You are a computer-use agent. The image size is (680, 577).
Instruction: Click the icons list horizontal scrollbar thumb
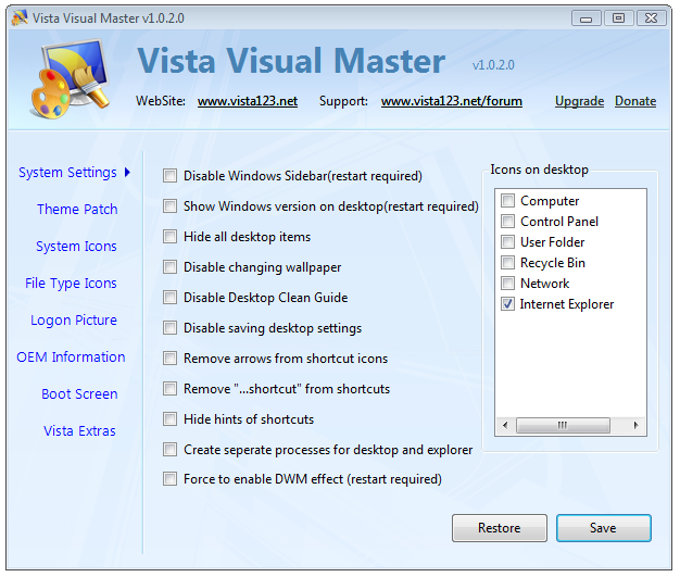[563, 425]
